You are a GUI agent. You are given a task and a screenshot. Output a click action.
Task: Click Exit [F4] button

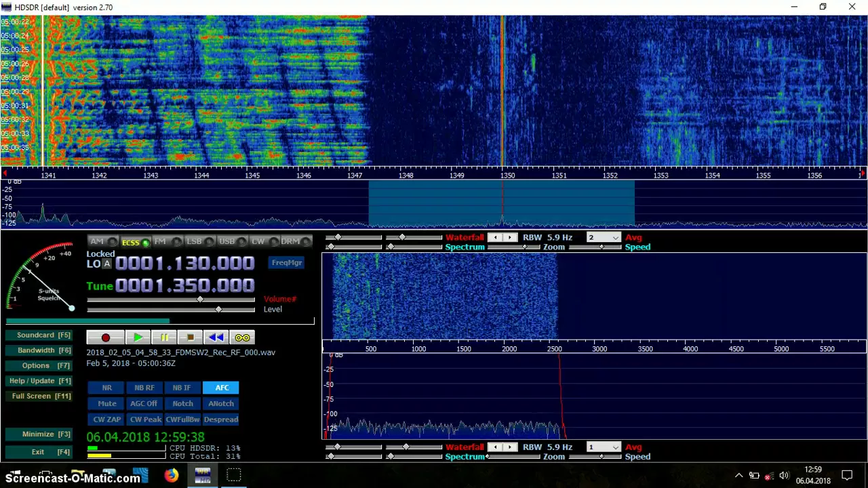pyautogui.click(x=39, y=452)
